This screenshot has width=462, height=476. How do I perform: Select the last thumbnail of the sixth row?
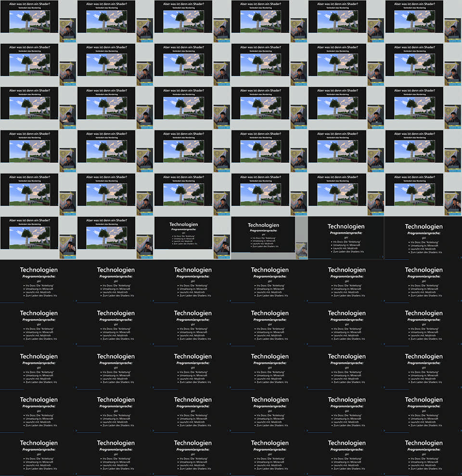coord(423,238)
